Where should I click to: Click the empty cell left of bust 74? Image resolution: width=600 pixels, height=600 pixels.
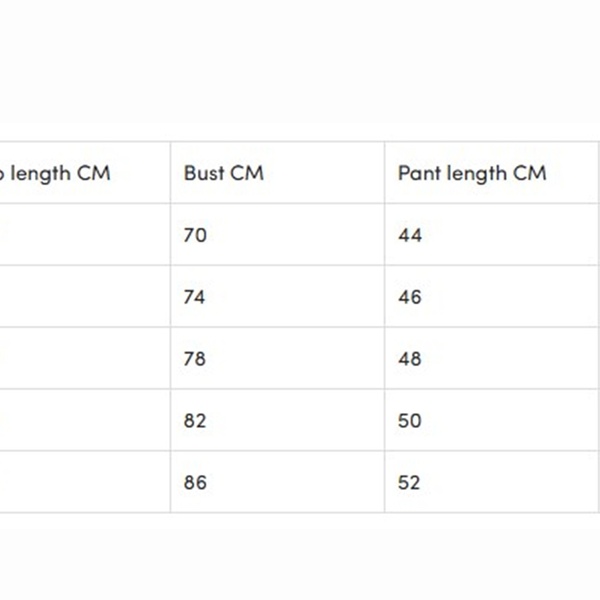coord(85,297)
